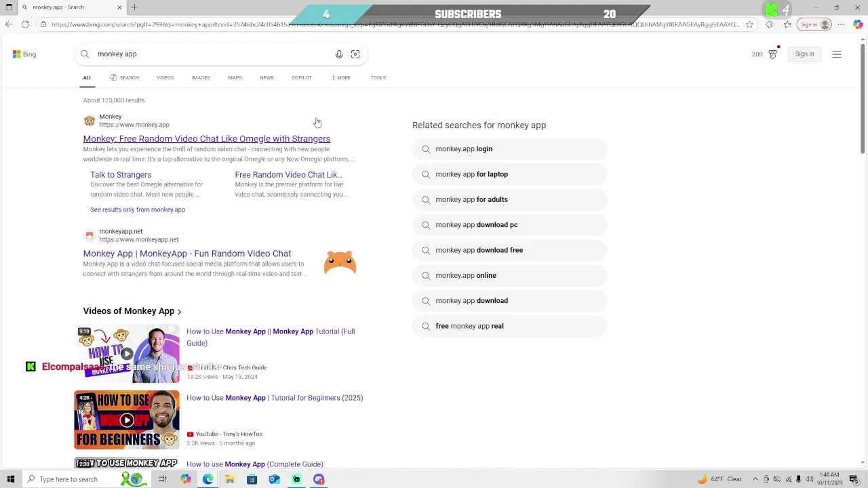Open Task View on taskbar
The width and height of the screenshot is (868, 488).
click(x=163, y=479)
